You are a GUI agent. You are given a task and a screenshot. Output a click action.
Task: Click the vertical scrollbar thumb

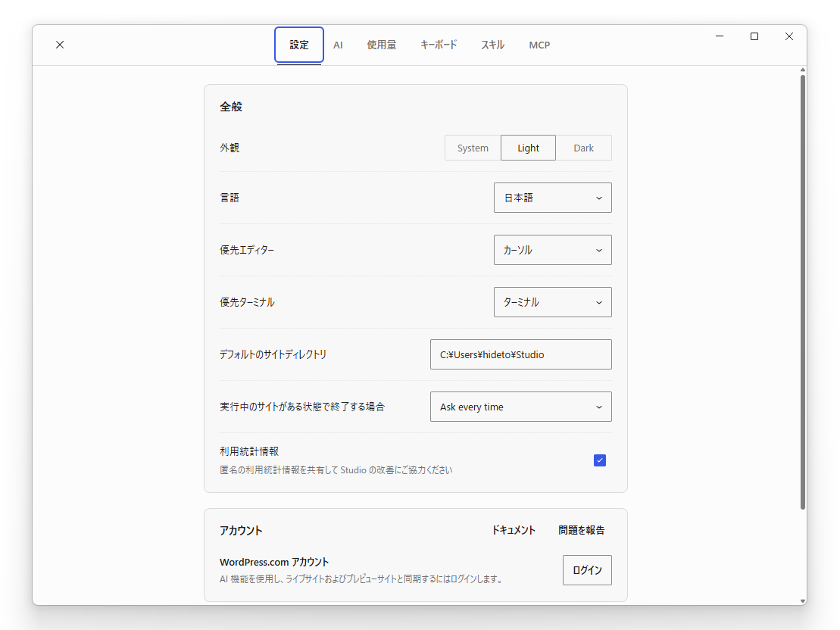pos(802,292)
